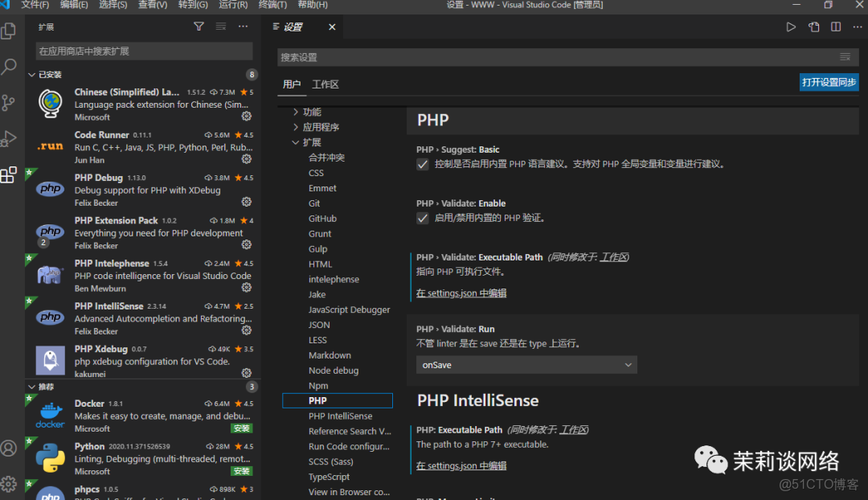
Task: Select PHP IntelliSense in settings tree
Action: click(x=341, y=416)
